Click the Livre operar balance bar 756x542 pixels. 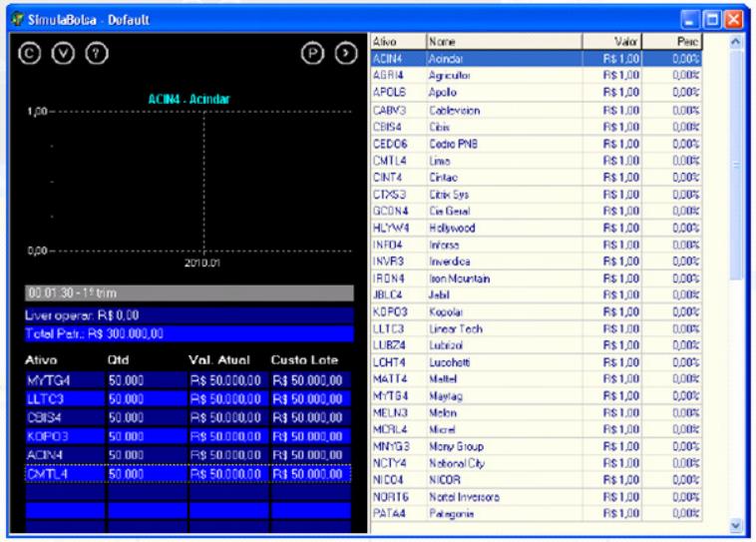(189, 315)
